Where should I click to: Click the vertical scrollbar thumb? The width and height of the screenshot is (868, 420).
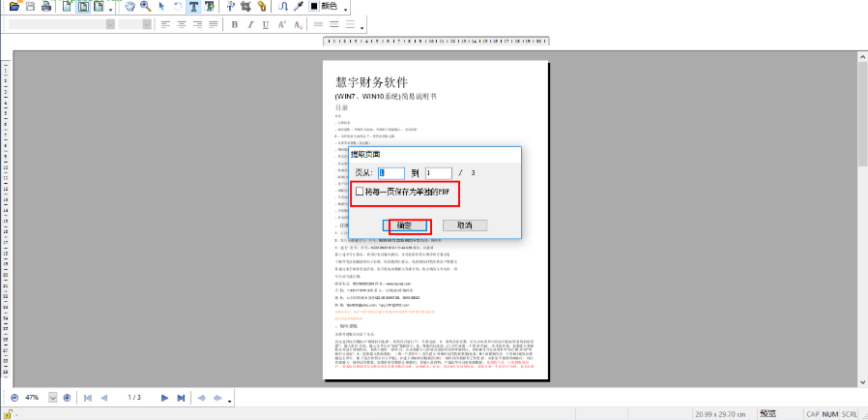pos(862,113)
